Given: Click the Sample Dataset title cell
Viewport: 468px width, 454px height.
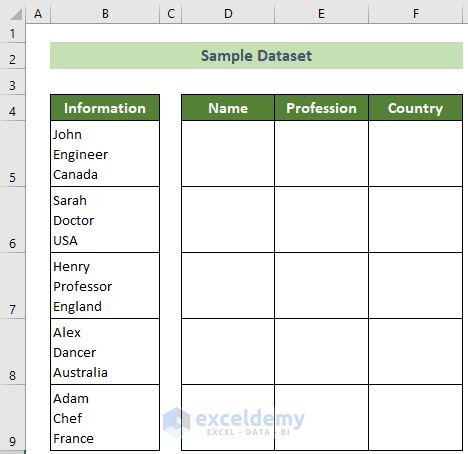Looking at the screenshot, I should tap(256, 56).
